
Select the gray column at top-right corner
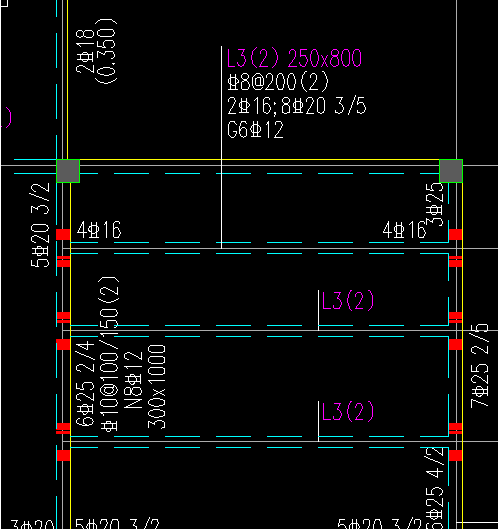[x=451, y=171]
